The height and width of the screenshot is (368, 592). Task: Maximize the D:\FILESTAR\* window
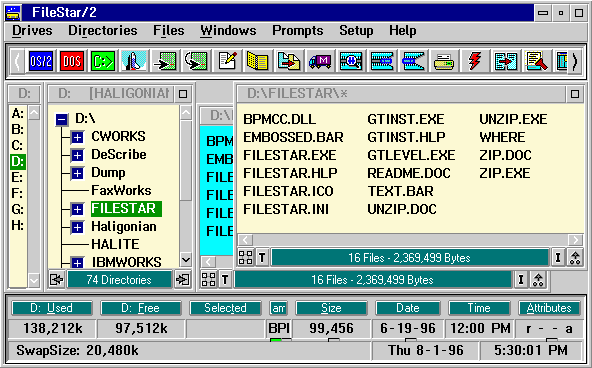[x=575, y=94]
